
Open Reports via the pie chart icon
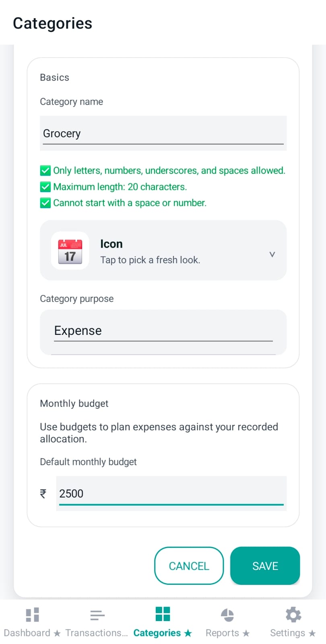[x=227, y=615]
